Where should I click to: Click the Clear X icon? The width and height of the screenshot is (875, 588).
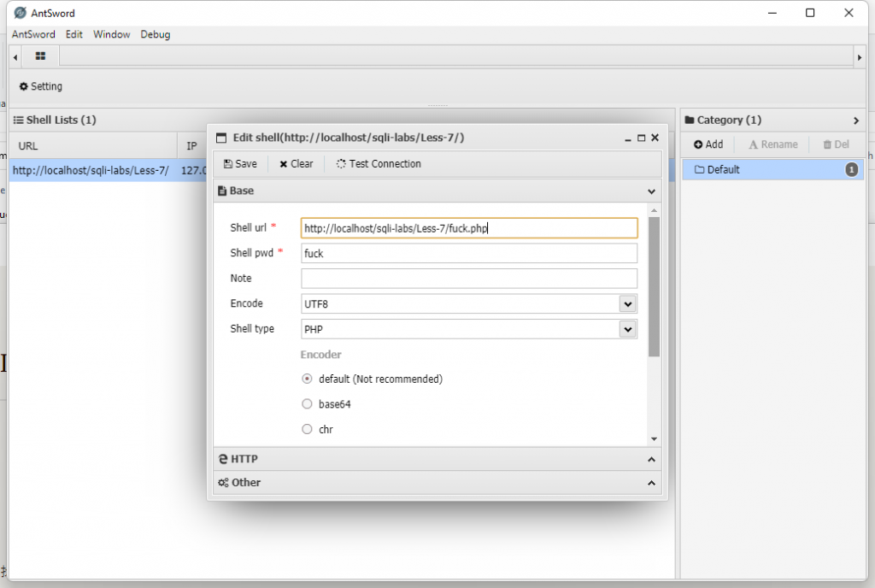point(283,164)
